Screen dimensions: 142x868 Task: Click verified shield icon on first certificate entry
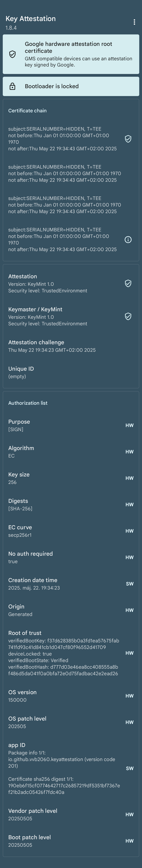point(128,139)
